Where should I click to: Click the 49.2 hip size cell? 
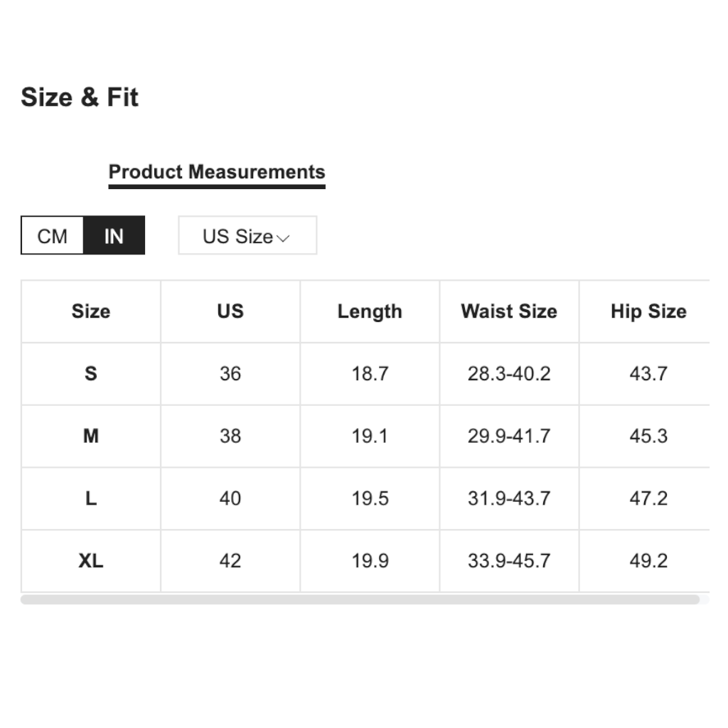tap(648, 561)
